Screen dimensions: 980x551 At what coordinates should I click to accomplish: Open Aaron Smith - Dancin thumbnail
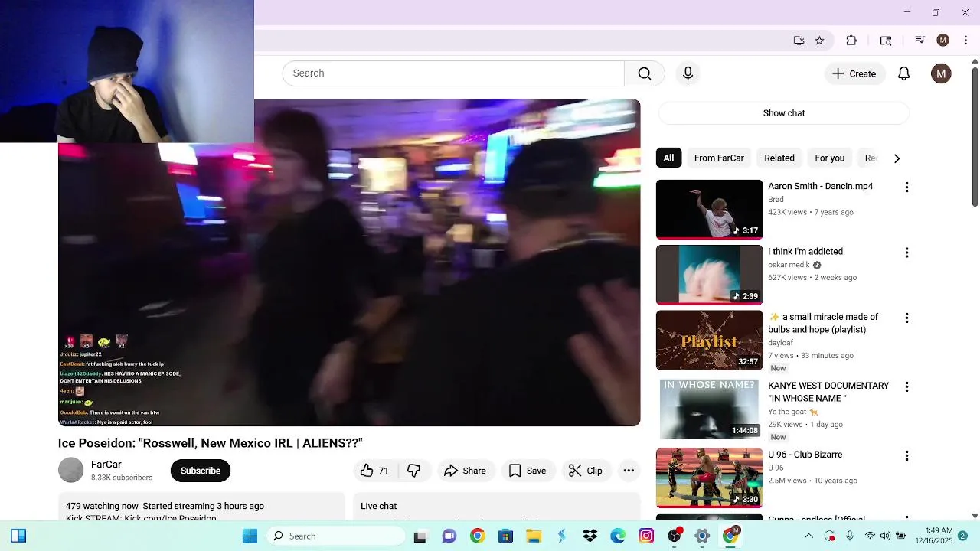(x=710, y=210)
